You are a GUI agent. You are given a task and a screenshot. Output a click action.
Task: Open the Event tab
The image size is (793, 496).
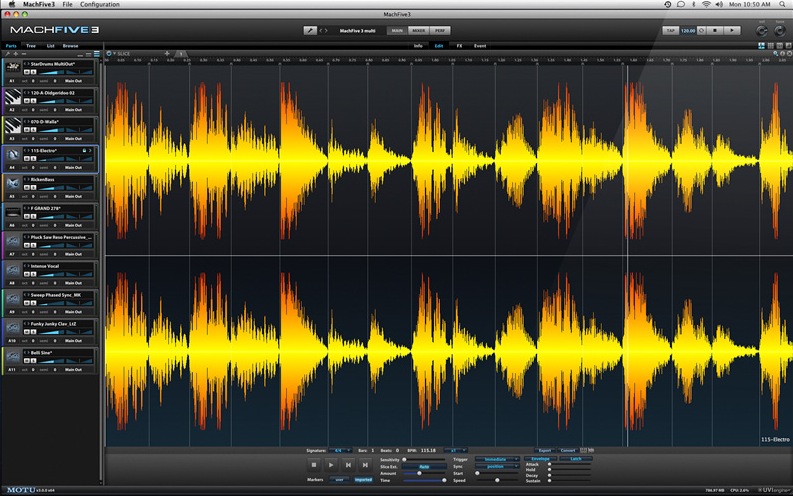(480, 46)
